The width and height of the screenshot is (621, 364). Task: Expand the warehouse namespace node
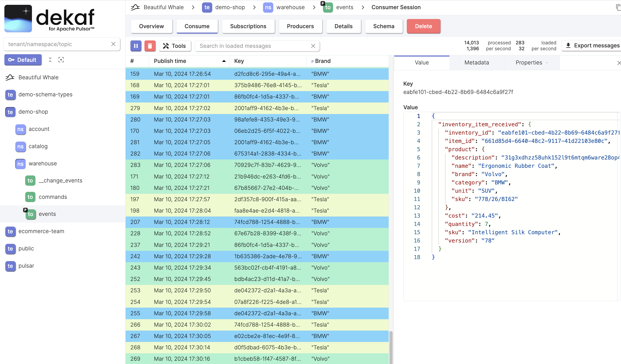[42, 163]
